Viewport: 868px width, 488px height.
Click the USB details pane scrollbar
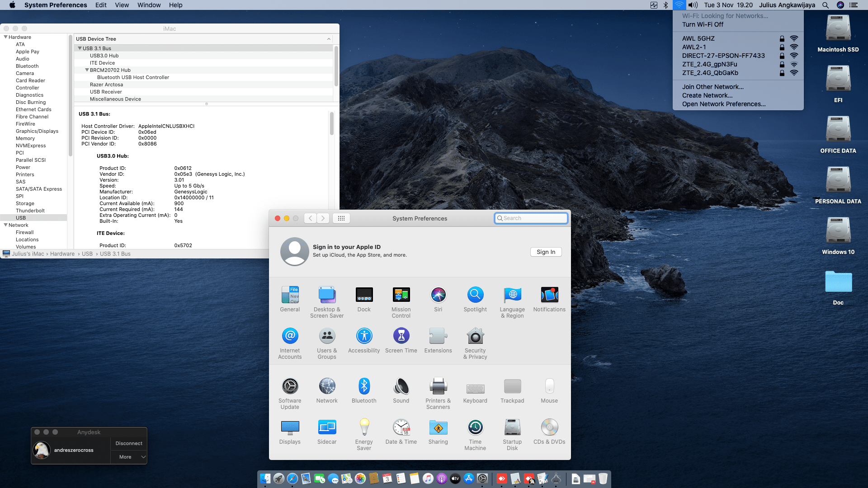tap(331, 123)
